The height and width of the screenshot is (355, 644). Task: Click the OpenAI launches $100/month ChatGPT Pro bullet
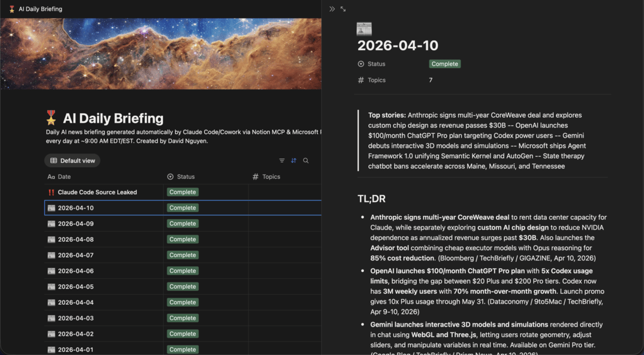tap(487, 291)
